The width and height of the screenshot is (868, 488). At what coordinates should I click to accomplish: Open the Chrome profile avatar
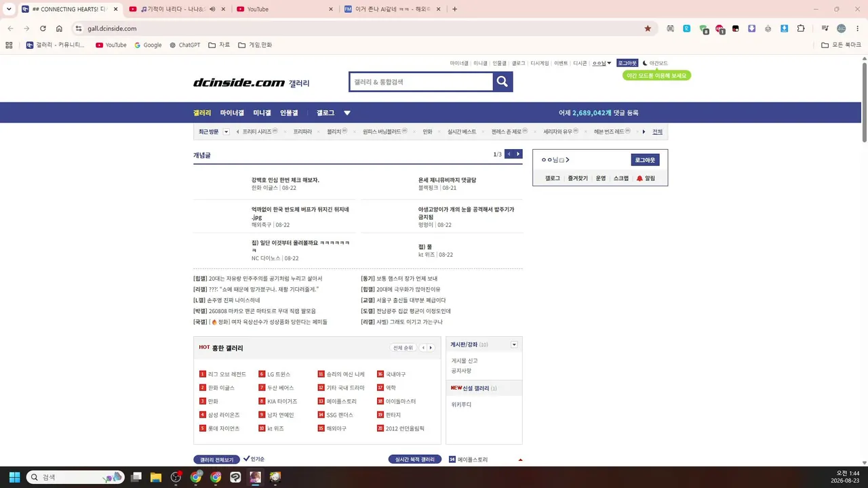(842, 28)
